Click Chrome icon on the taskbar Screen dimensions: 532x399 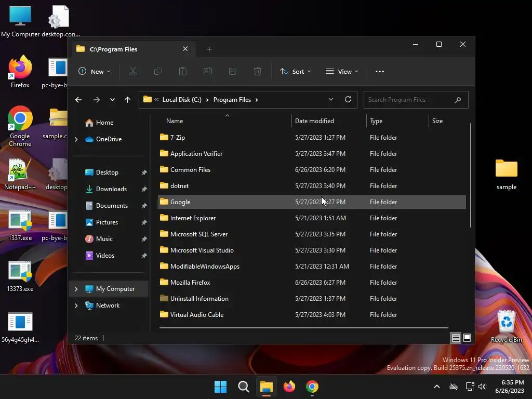pyautogui.click(x=312, y=387)
